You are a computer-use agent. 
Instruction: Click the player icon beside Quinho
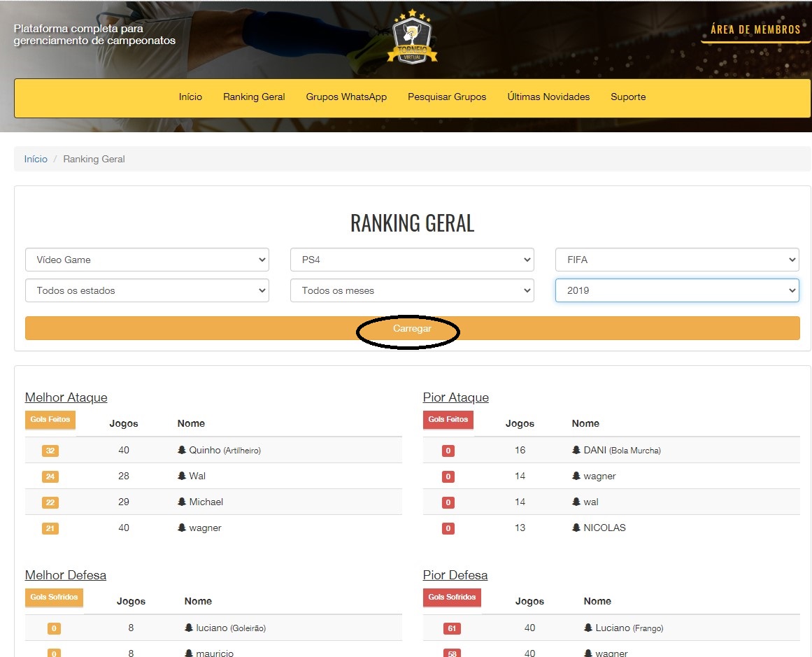(x=182, y=451)
